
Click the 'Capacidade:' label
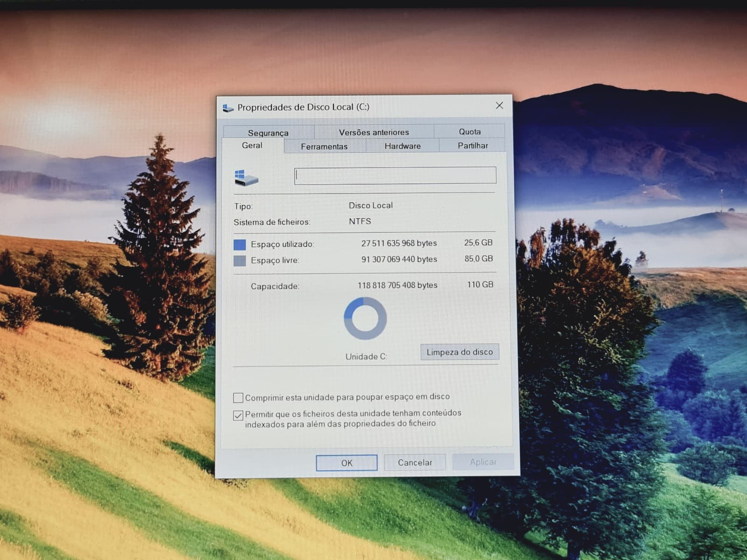coord(275,286)
